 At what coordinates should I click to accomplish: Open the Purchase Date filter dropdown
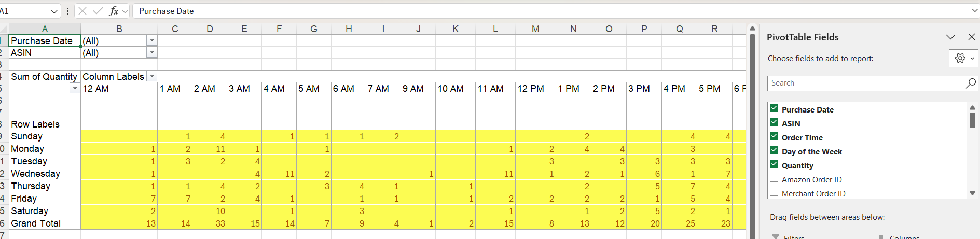(x=151, y=40)
